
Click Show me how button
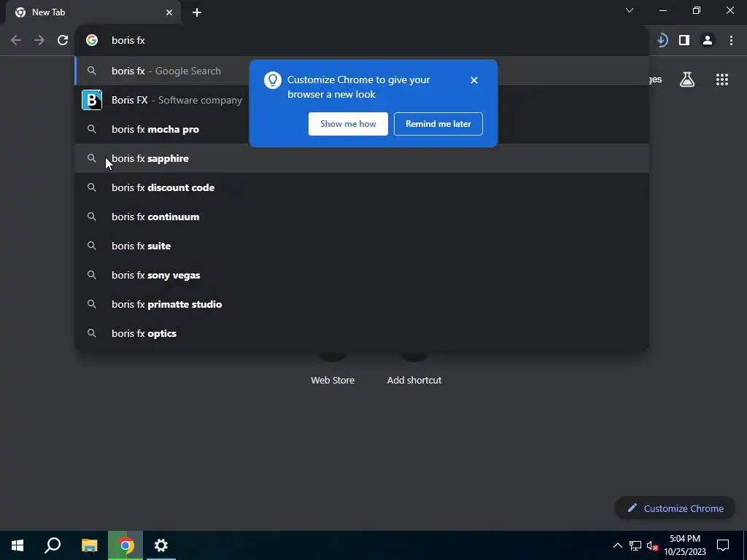tap(348, 124)
